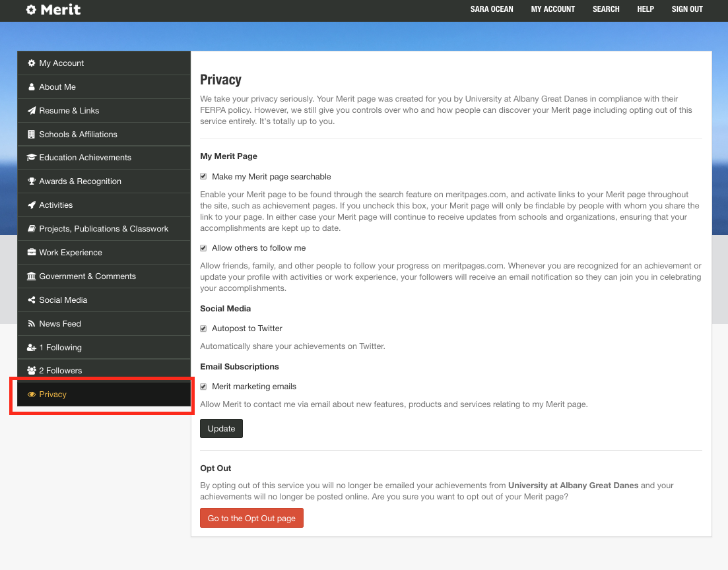Click the 'Allow others to follow me' label
The height and width of the screenshot is (570, 728).
259,248
